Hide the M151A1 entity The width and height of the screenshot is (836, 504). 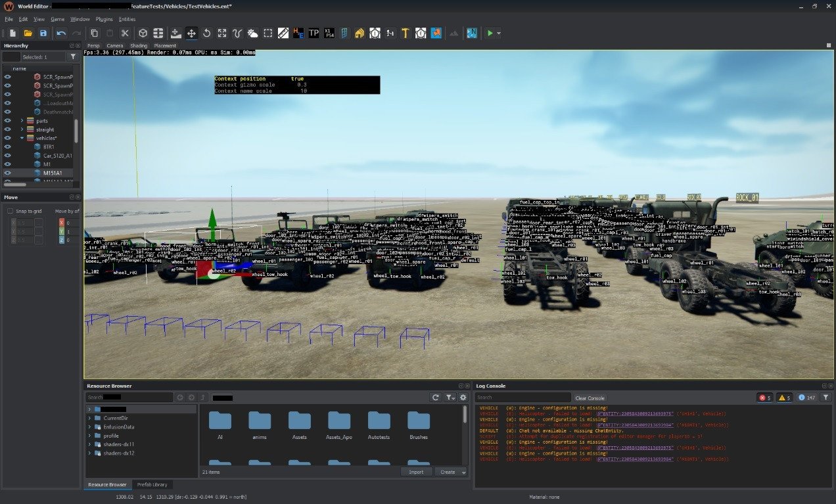click(x=8, y=173)
